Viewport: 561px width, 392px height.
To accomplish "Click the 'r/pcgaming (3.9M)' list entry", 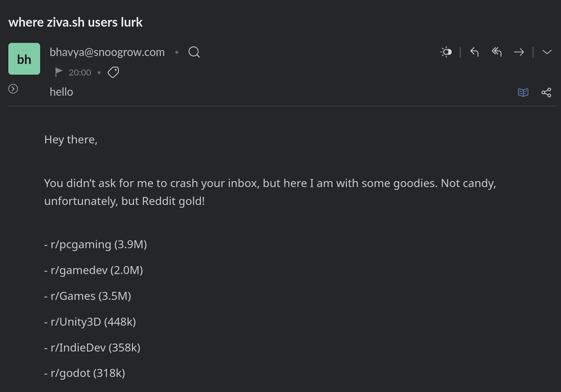I will coord(95,244).
